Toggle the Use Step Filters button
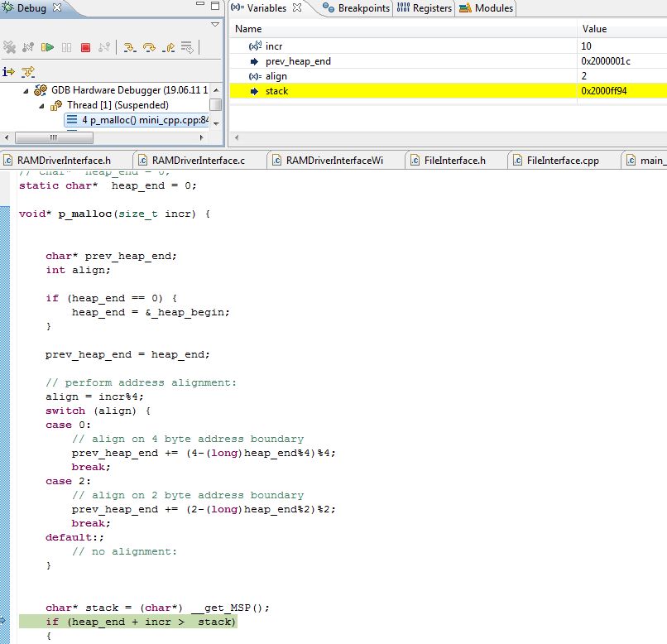667x644 pixels. click(28, 72)
